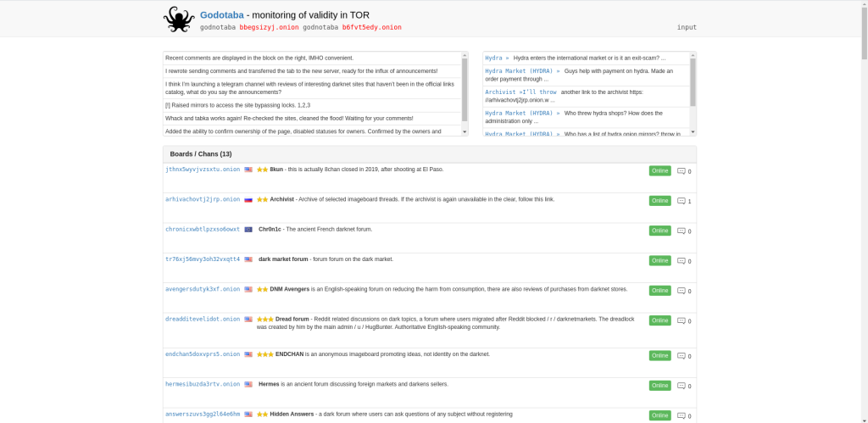Image resolution: width=868 pixels, height=423 pixels.
Task: Open 'Hydra Market (HYDRA) »' threw shops comment
Action: point(522,113)
